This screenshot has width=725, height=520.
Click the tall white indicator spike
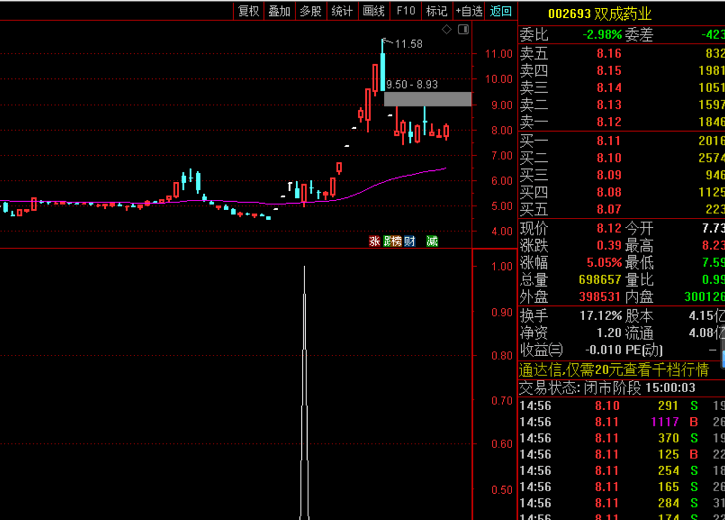pos(304,393)
